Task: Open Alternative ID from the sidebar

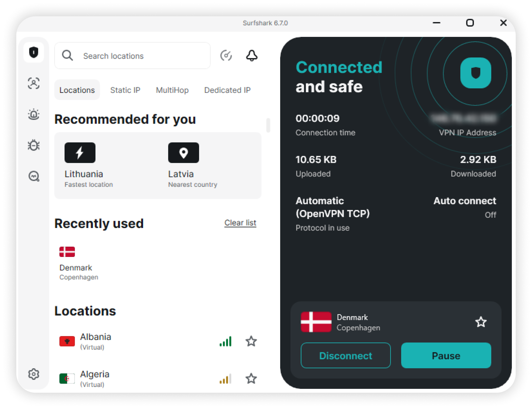Action: (34, 84)
